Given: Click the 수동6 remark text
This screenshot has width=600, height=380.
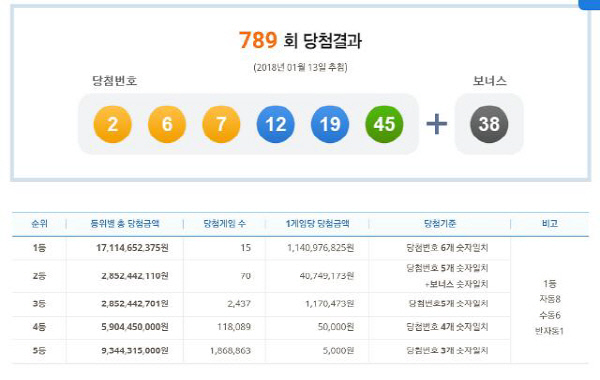Looking at the screenshot, I should click(x=550, y=315).
